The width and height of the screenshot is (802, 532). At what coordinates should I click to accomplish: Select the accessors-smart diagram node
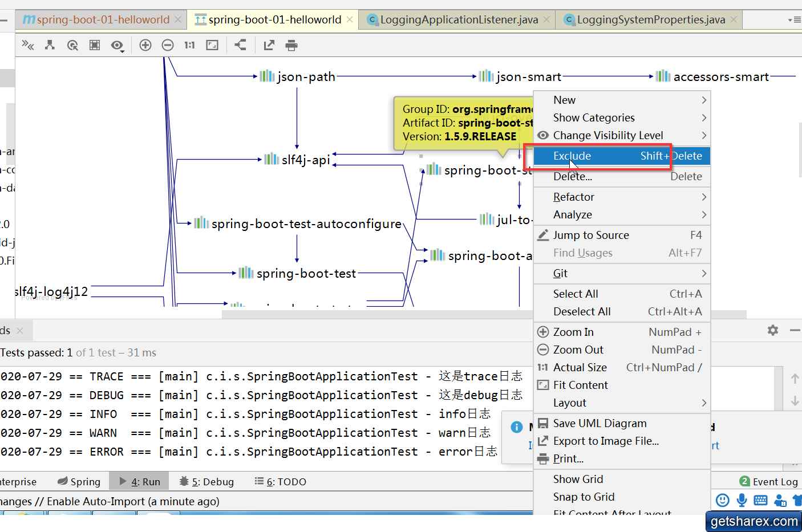[x=712, y=76]
